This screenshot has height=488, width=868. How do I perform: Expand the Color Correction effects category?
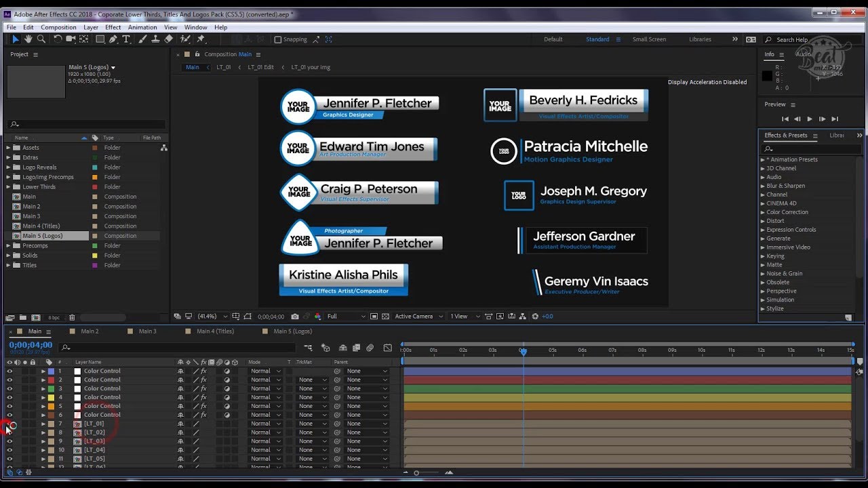(x=763, y=212)
